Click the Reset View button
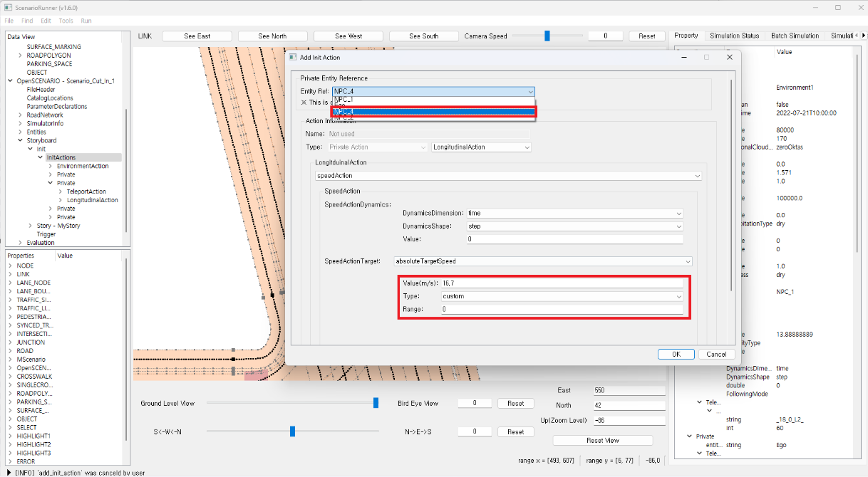Image resolution: width=868 pixels, height=477 pixels. pos(602,440)
